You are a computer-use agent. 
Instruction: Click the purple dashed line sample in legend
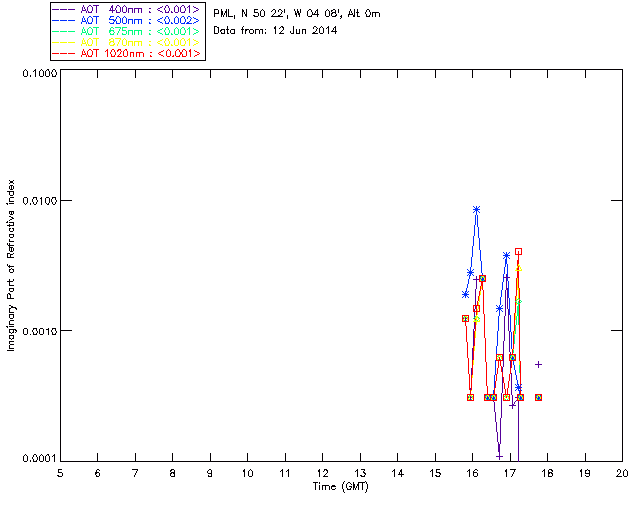click(64, 9)
